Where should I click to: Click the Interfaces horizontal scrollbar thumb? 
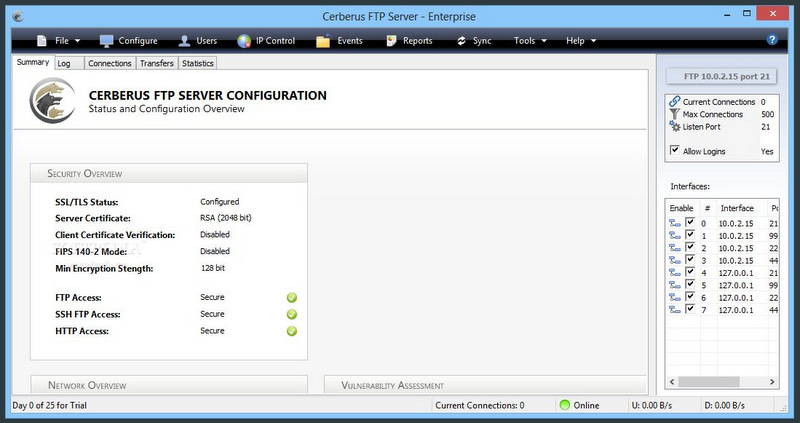709,382
